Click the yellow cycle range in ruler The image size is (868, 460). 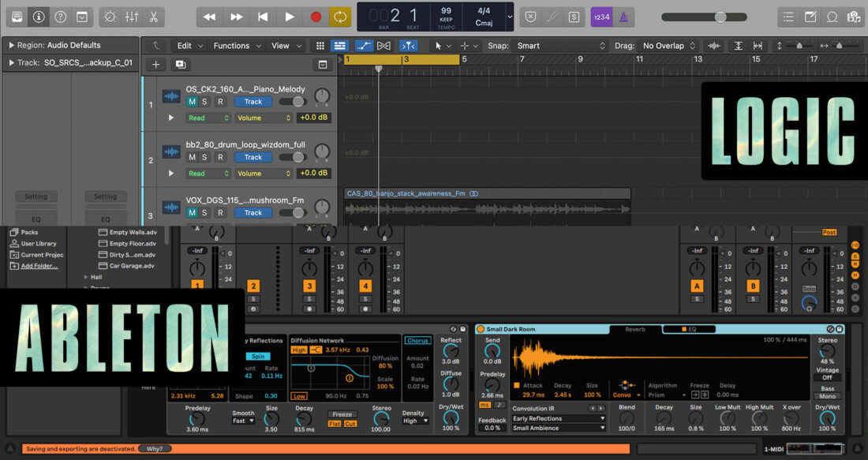402,59
